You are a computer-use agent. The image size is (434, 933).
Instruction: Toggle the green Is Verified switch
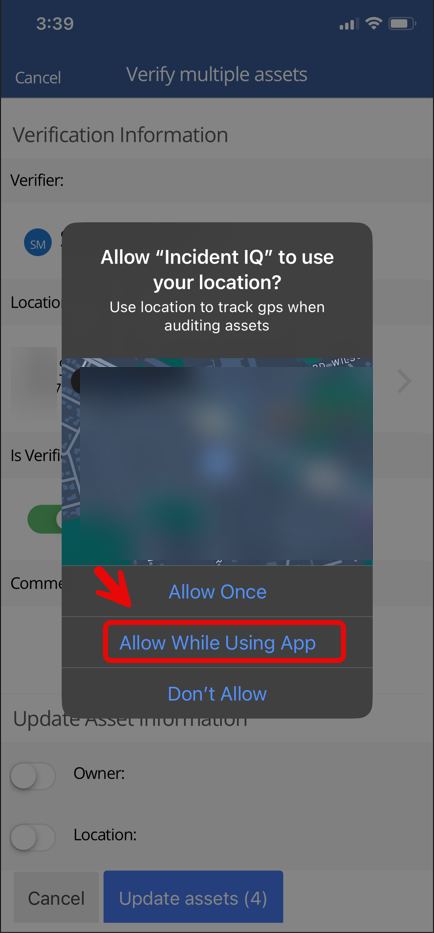click(x=45, y=519)
